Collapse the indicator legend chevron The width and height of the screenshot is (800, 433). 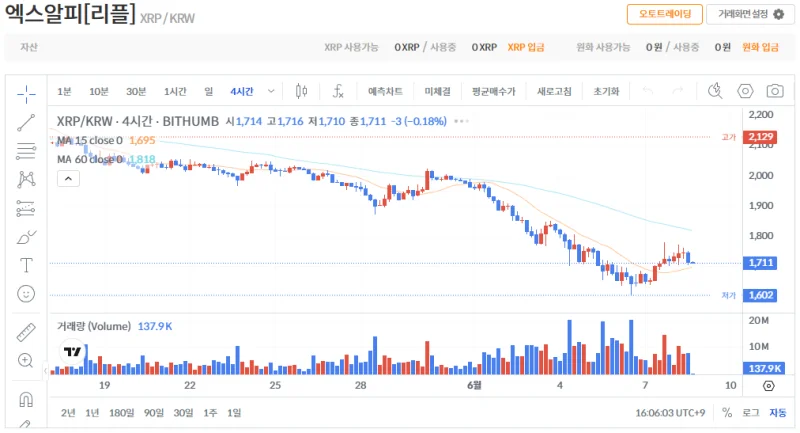point(68,179)
